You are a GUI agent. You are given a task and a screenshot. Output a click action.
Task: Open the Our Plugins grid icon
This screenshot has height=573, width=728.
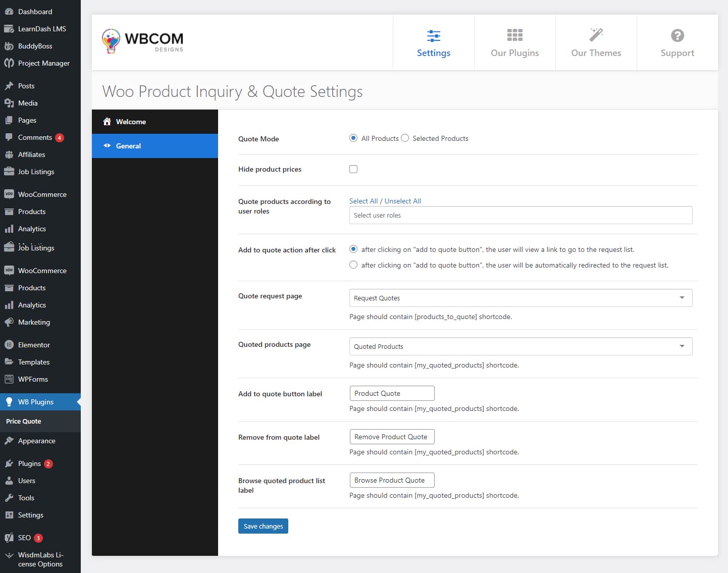pos(514,35)
